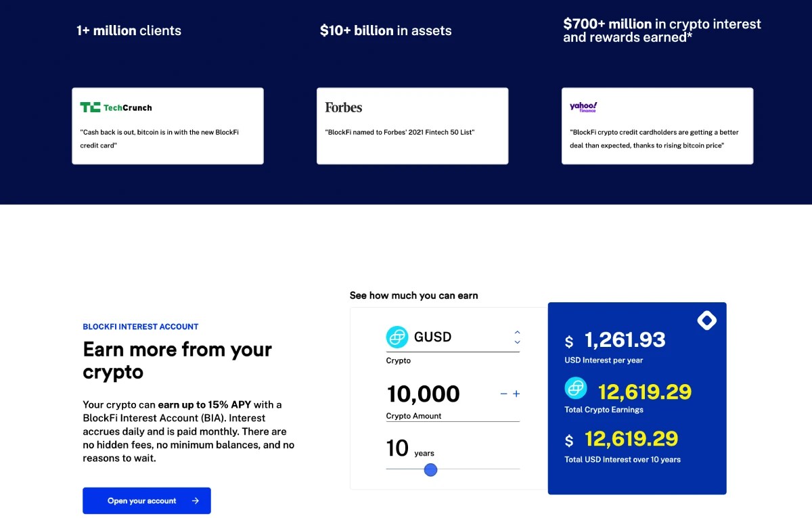The width and height of the screenshot is (812, 518).
Task: Click the Yahoo Finance logo
Action: point(583,107)
